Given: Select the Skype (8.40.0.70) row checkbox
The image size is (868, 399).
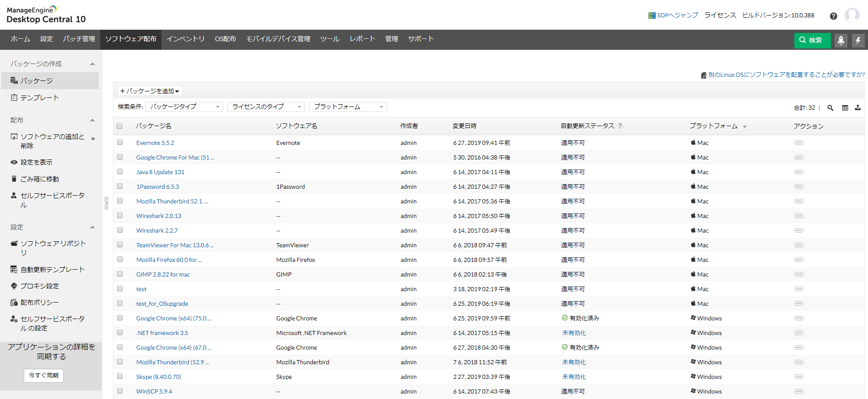Looking at the screenshot, I should 120,377.
